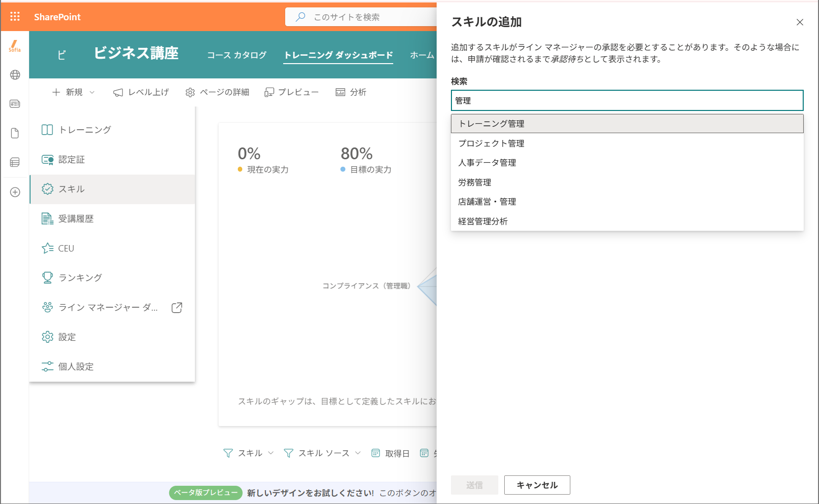This screenshot has width=819, height=504.
Task: Open the external link icon beside ライン マネージャー
Action: 177,307
